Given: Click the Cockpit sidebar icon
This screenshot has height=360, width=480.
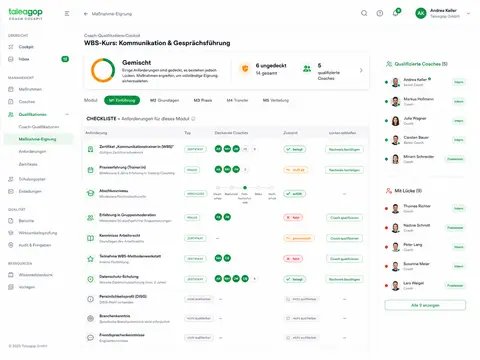Looking at the screenshot, I should point(11,47).
